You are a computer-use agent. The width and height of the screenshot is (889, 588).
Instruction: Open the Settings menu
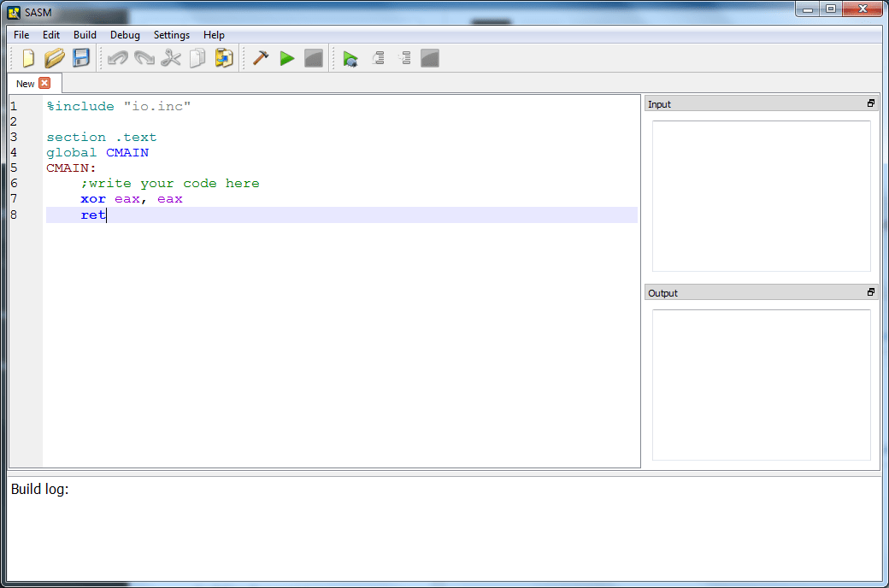(x=172, y=34)
